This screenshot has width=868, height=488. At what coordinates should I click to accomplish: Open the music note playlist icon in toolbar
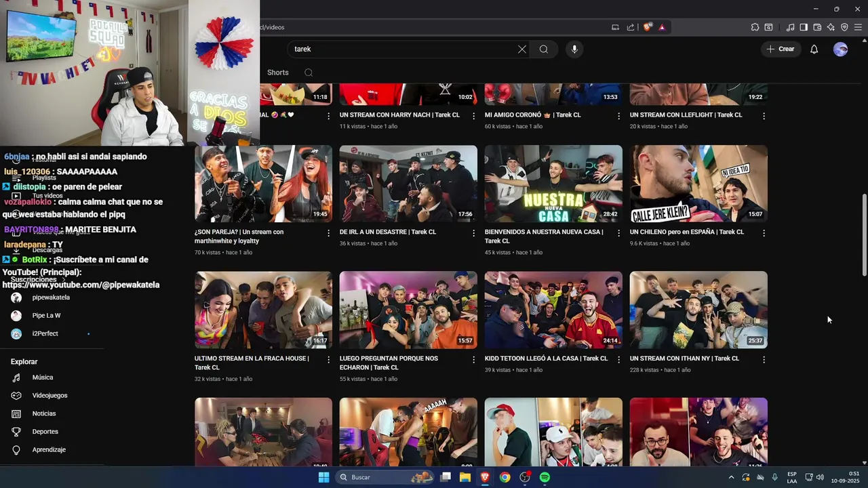(x=790, y=27)
